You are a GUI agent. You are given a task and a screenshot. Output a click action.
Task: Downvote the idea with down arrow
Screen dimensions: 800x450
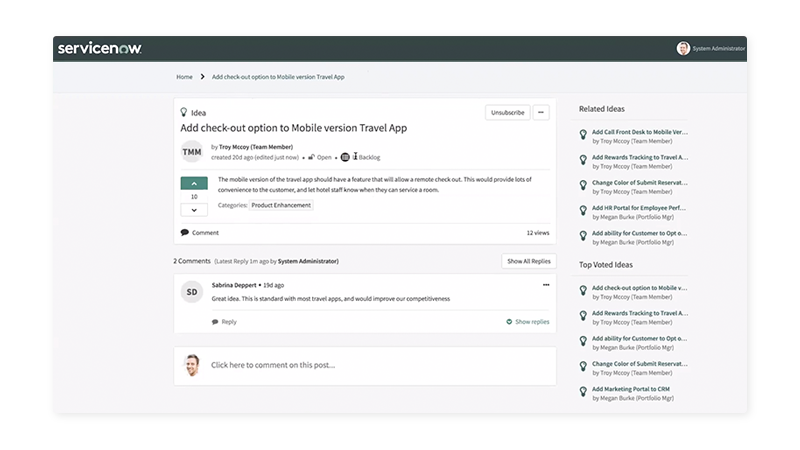(194, 210)
